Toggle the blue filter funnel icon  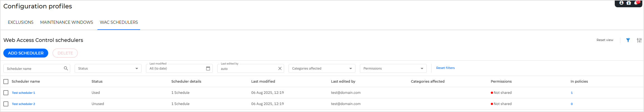628,40
